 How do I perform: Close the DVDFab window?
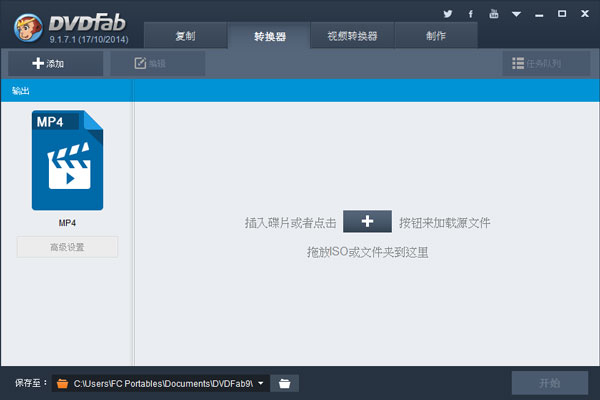pyautogui.click(x=585, y=14)
